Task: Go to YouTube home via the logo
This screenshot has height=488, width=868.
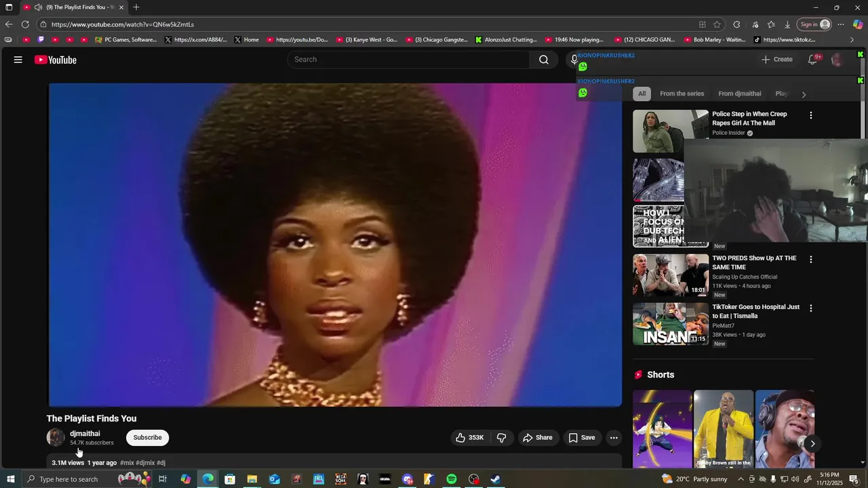Action: [x=56, y=60]
